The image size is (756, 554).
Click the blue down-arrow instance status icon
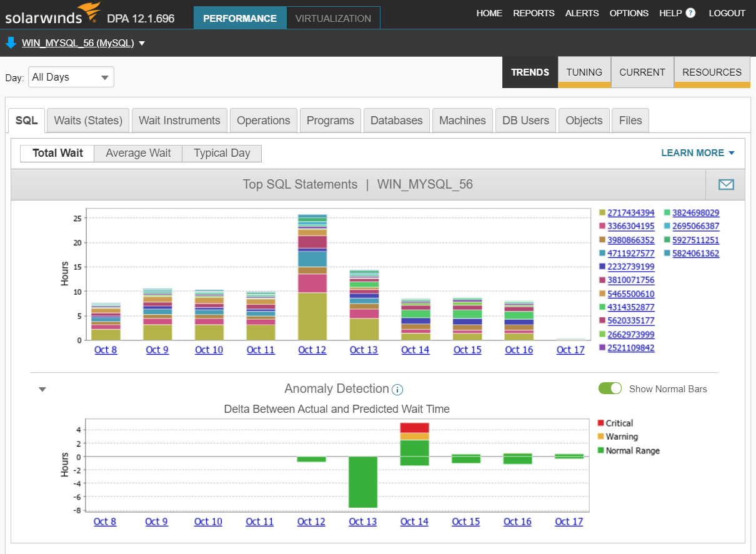pos(11,43)
